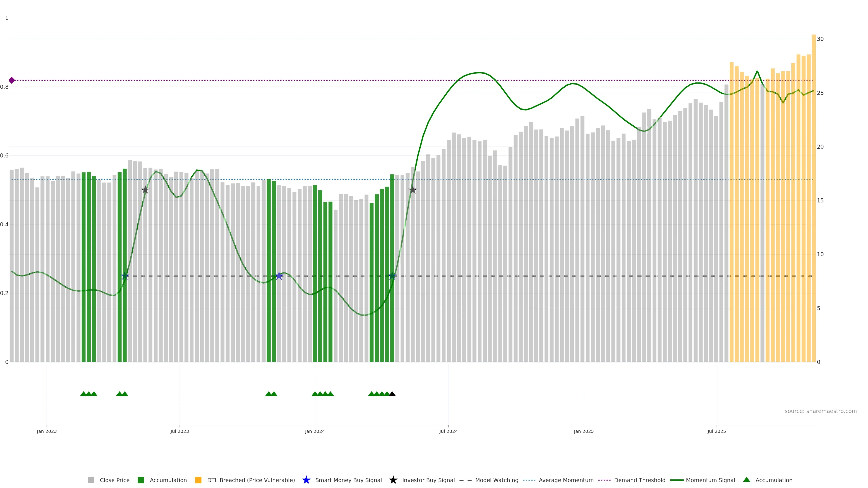Toggle Model Watching dashed line legend
868x488 pixels.
click(496, 480)
